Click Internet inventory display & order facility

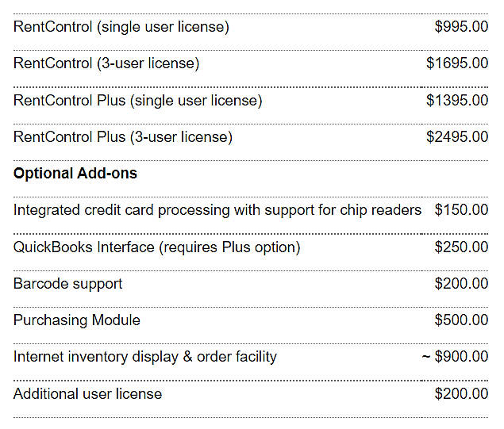click(x=144, y=357)
